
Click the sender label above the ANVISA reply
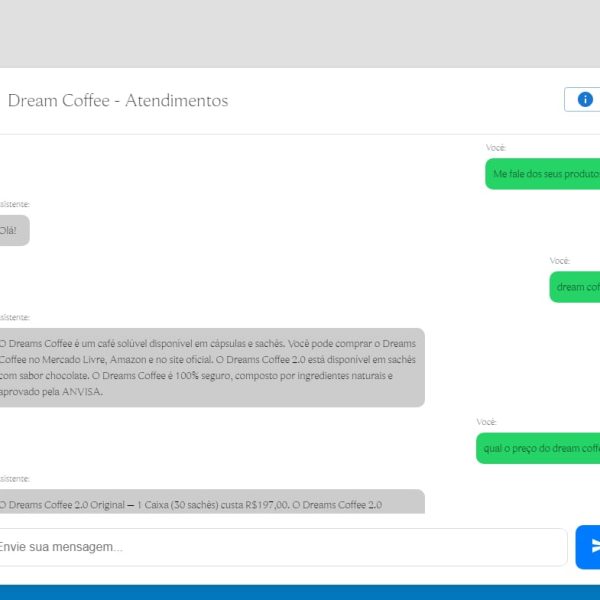point(15,318)
